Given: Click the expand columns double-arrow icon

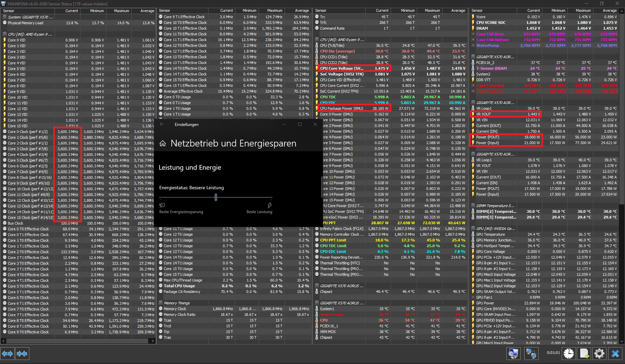Looking at the screenshot, I should pos(7,354).
